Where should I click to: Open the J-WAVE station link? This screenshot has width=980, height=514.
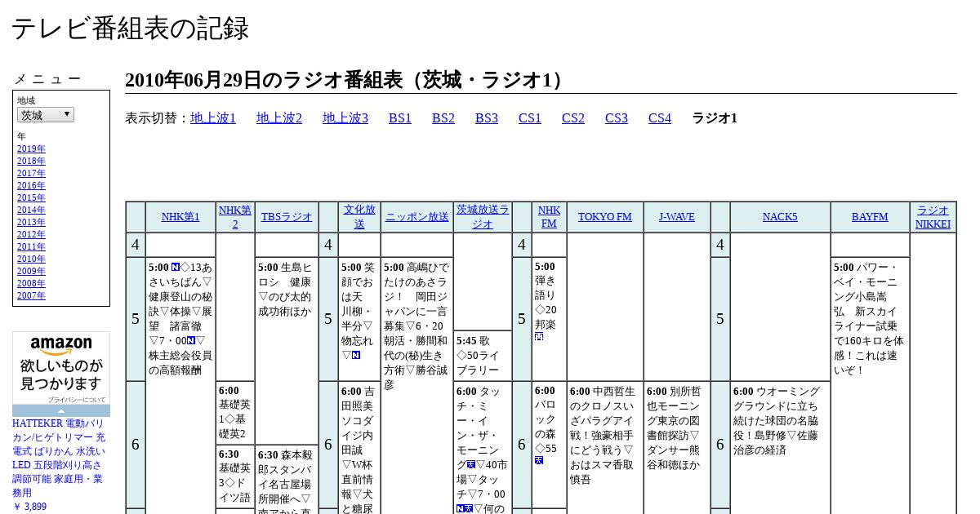tap(677, 217)
